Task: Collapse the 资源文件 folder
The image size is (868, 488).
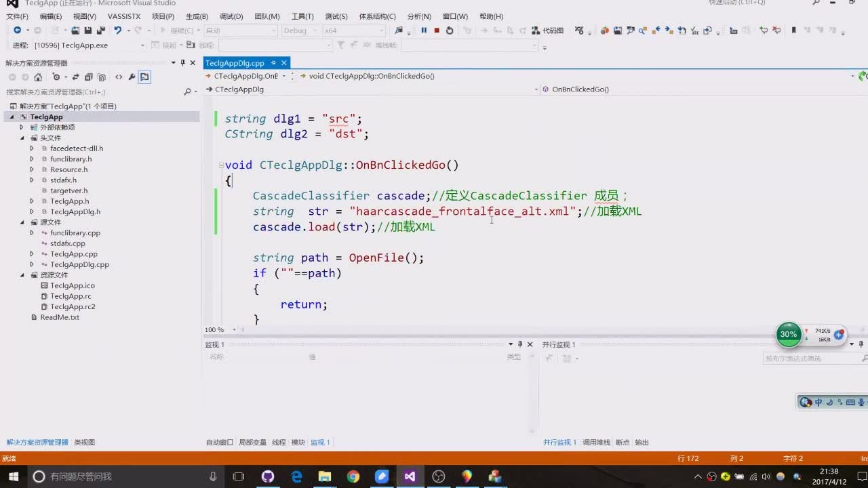Action: point(22,275)
